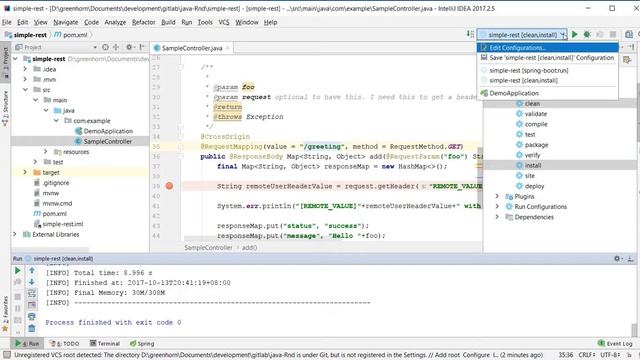640x360 pixels.
Task: Choose Edit Configurations... from dropdown
Action: tap(547, 47)
